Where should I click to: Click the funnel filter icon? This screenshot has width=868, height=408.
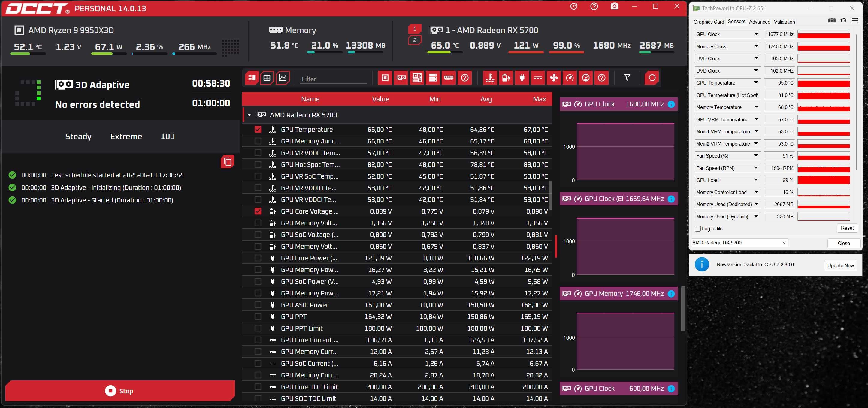click(627, 78)
